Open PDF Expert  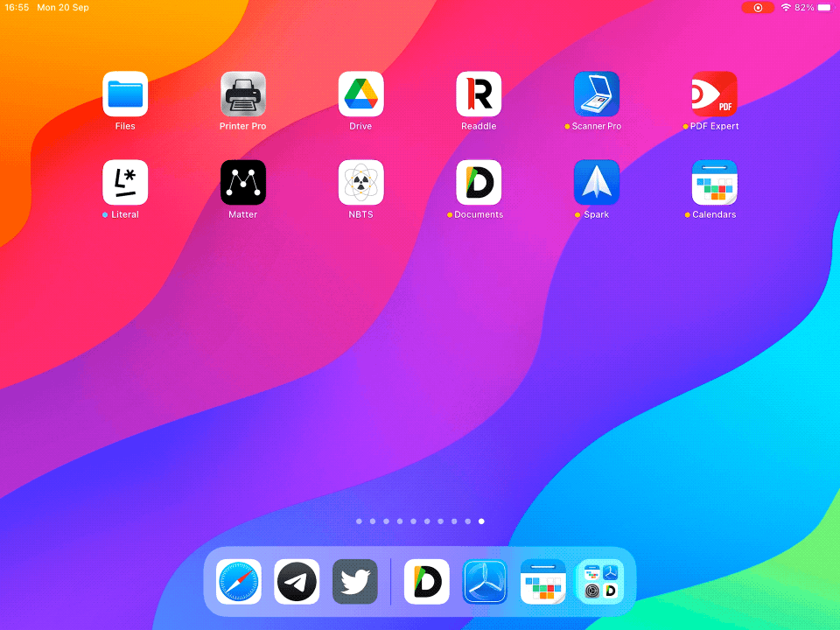pyautogui.click(x=714, y=94)
